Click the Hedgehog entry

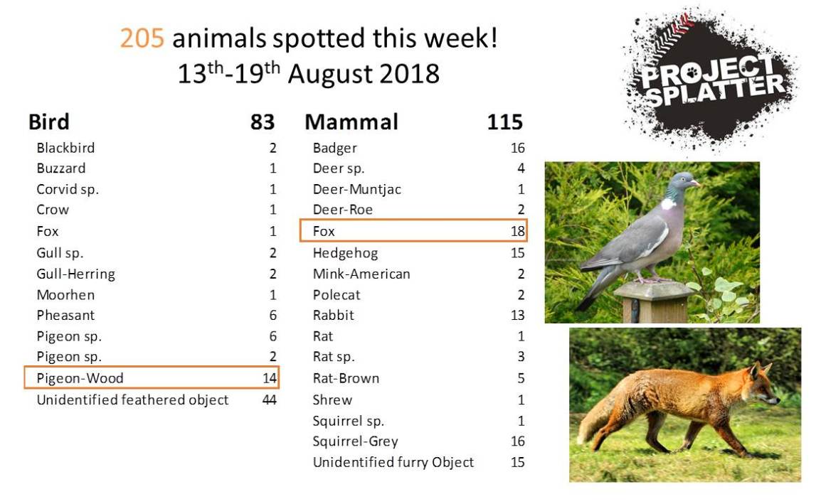pos(345,253)
